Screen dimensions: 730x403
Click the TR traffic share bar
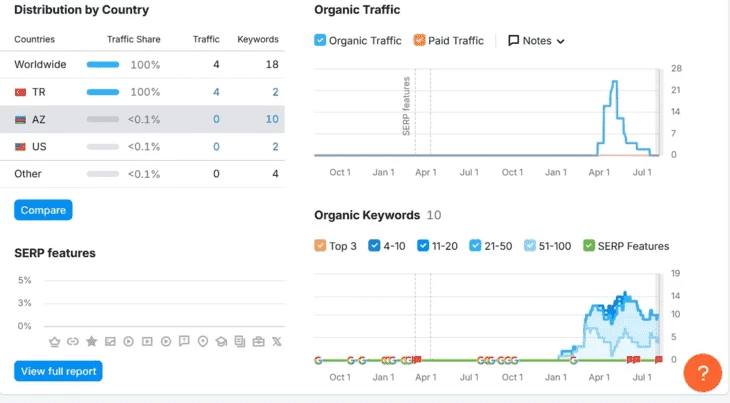[103, 92]
